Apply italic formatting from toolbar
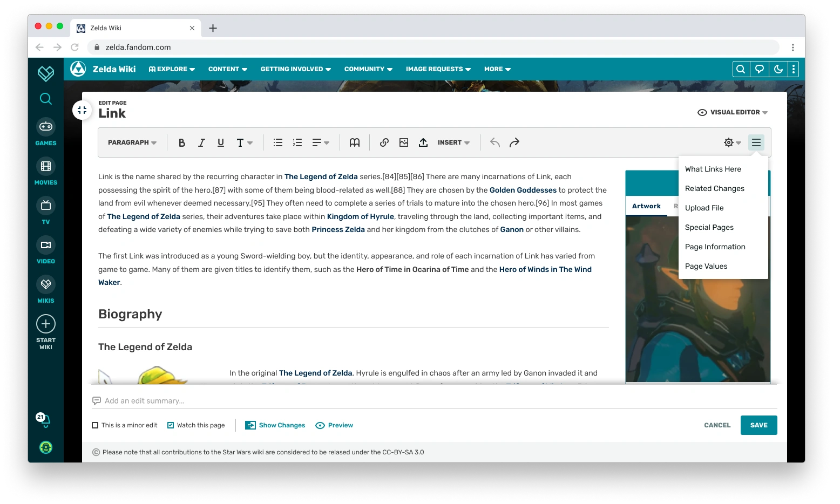This screenshot has height=504, width=840. tap(201, 142)
